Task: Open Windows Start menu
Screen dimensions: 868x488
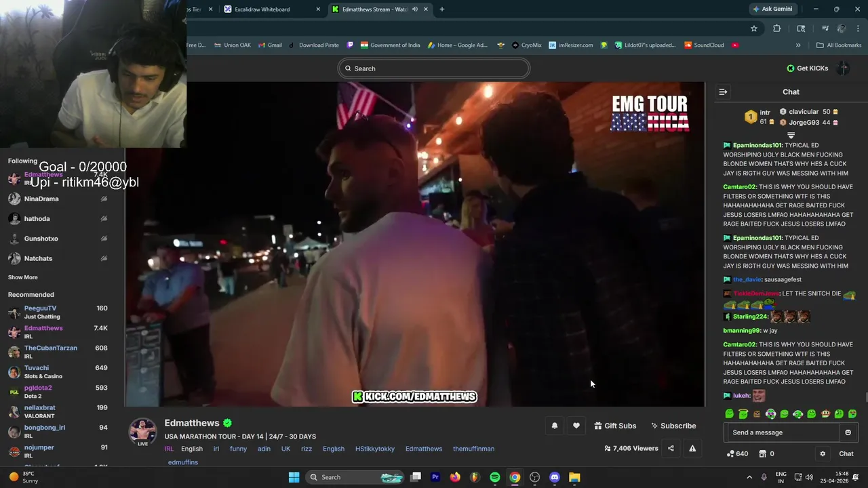Action: tap(294, 477)
